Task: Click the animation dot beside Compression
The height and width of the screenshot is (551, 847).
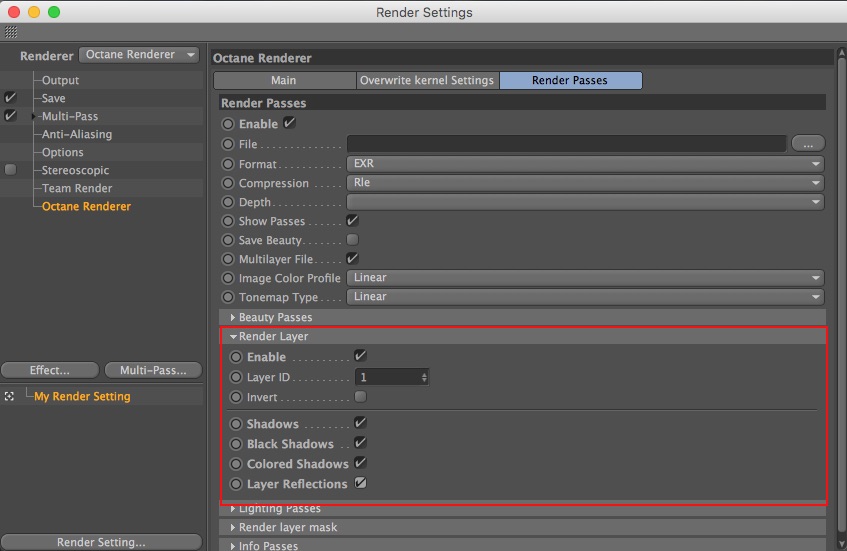Action: (x=228, y=183)
